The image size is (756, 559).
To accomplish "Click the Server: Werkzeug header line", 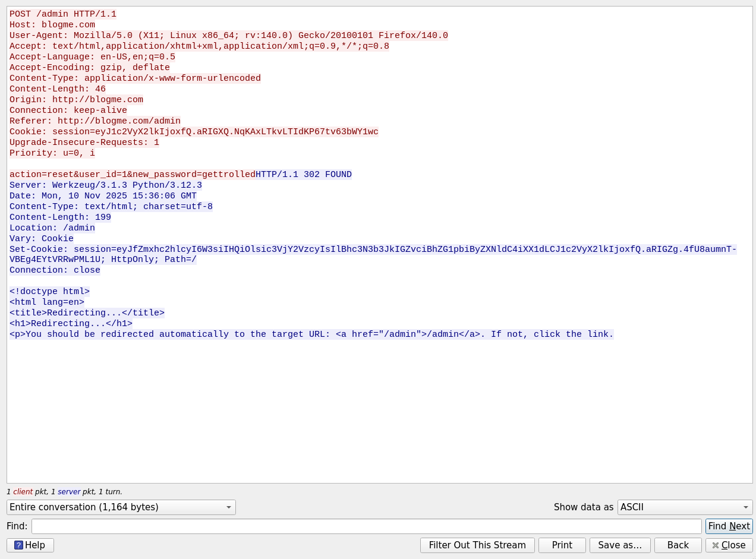I will [106, 185].
